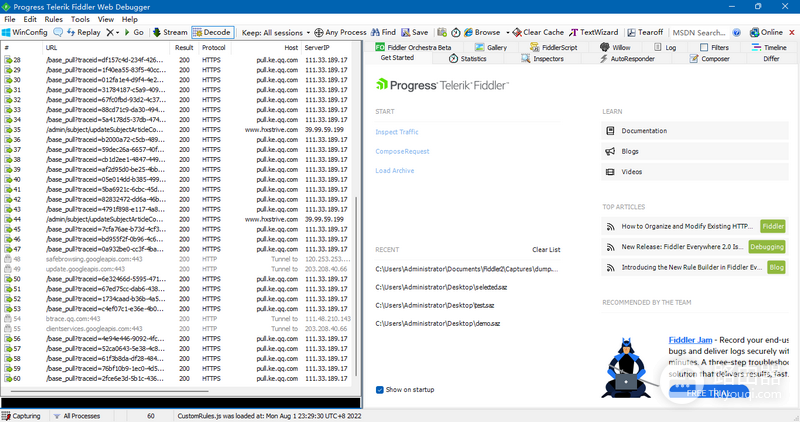
Task: Click the comment speech bubble icon
Action: [58, 32]
